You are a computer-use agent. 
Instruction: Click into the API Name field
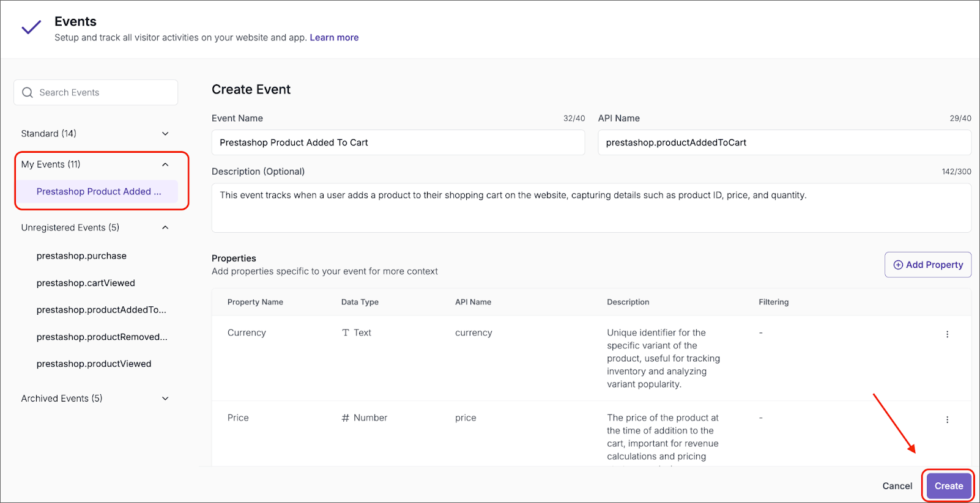tap(784, 142)
